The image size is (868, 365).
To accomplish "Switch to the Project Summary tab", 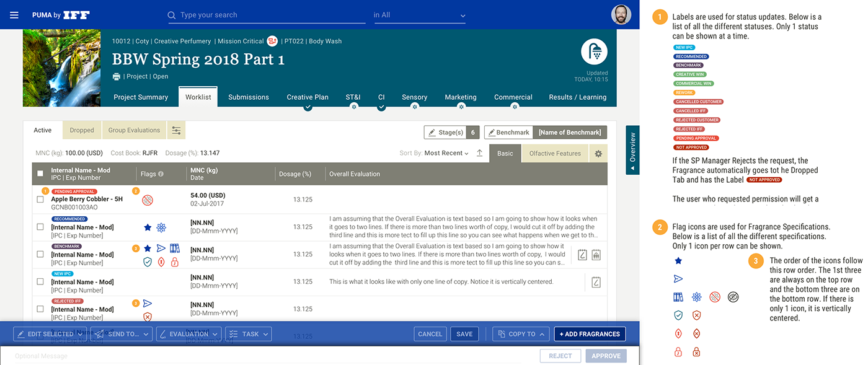I will (x=141, y=97).
